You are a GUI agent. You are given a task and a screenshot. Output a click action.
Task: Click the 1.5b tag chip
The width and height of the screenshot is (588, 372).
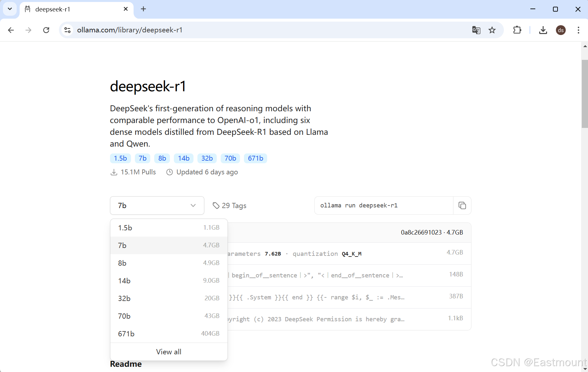click(120, 158)
